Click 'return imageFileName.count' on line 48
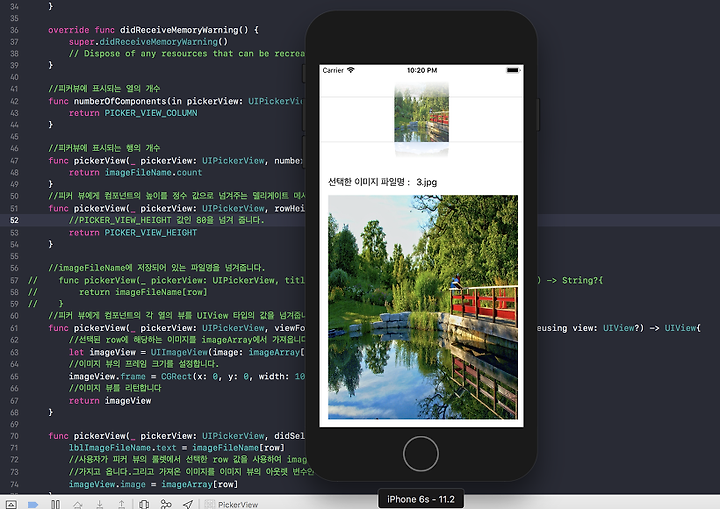The image size is (720, 509). pyautogui.click(x=135, y=173)
